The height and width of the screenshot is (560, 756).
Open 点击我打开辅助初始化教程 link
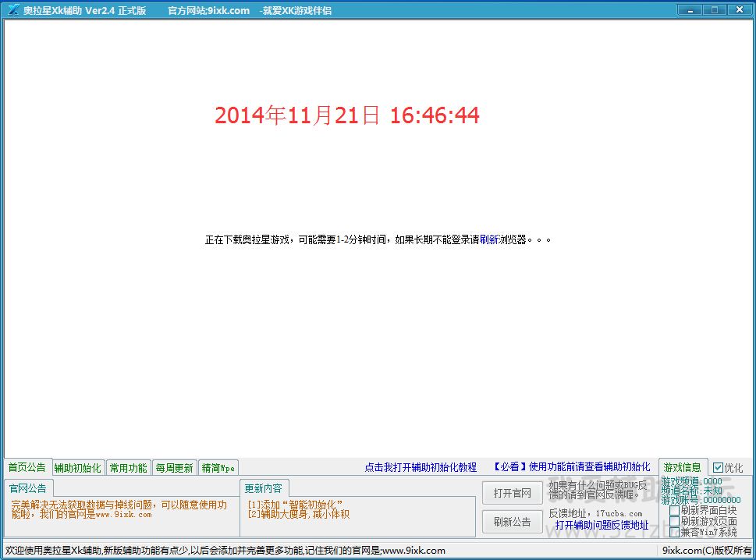pyautogui.click(x=421, y=467)
